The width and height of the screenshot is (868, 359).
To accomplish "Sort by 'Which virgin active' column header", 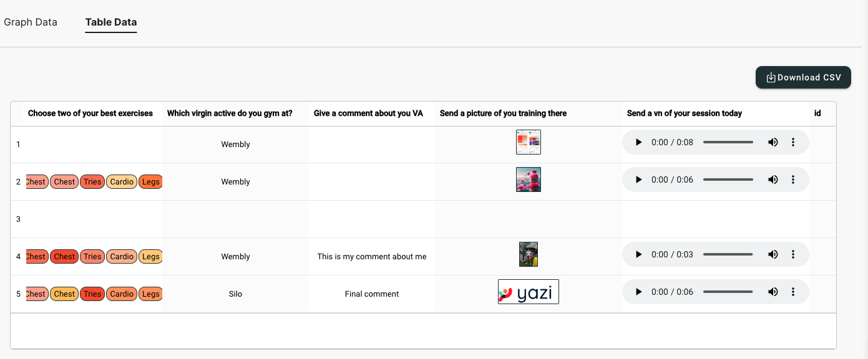I will 230,113.
